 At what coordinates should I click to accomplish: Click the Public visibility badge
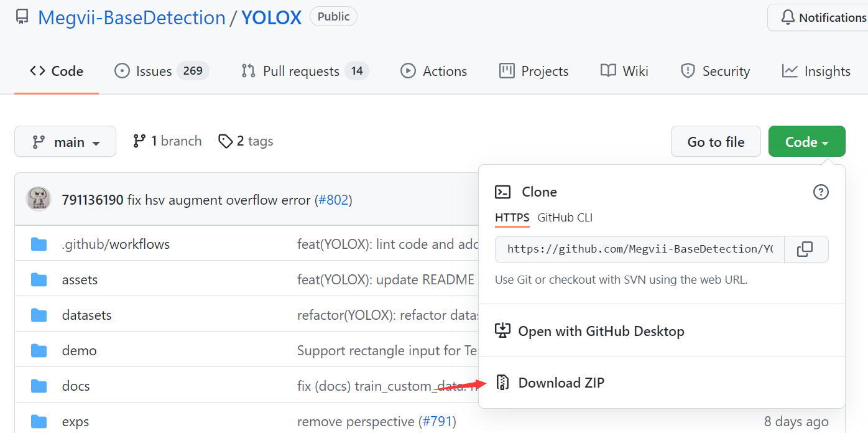333,17
